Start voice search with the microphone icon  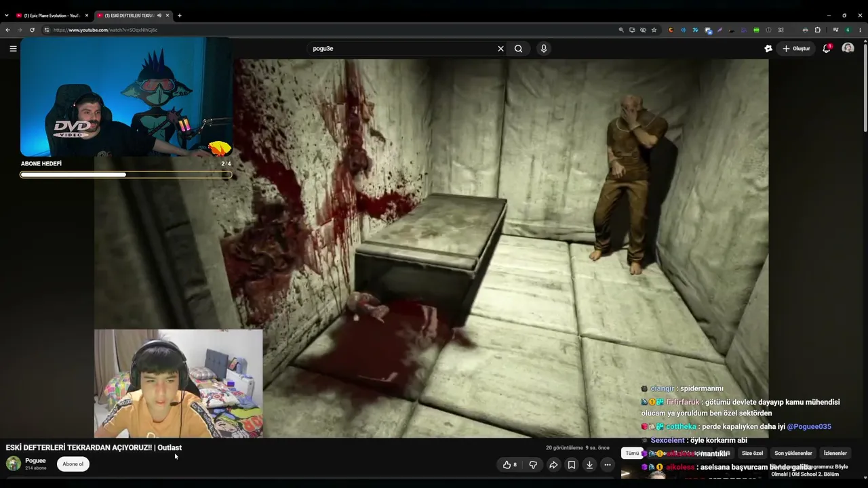click(543, 49)
